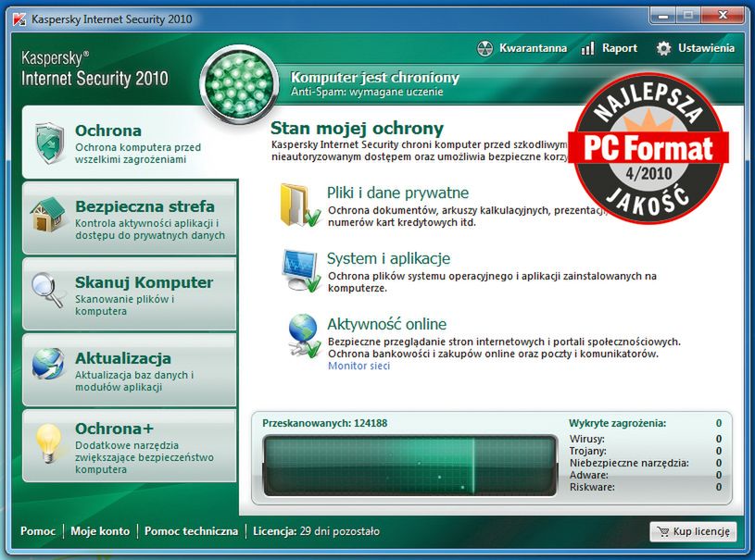Screen dimensions: 755x560
Task: Click the Aktualizacja globe icon
Action: click(48, 364)
